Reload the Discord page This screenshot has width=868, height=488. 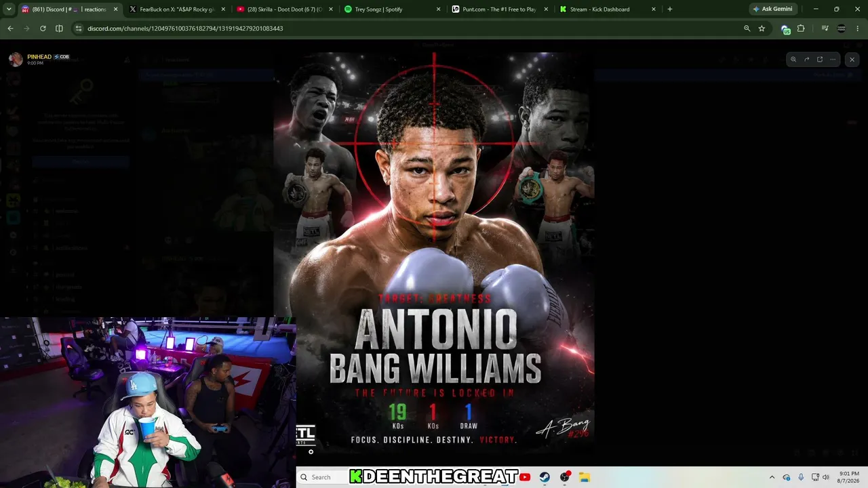point(43,28)
